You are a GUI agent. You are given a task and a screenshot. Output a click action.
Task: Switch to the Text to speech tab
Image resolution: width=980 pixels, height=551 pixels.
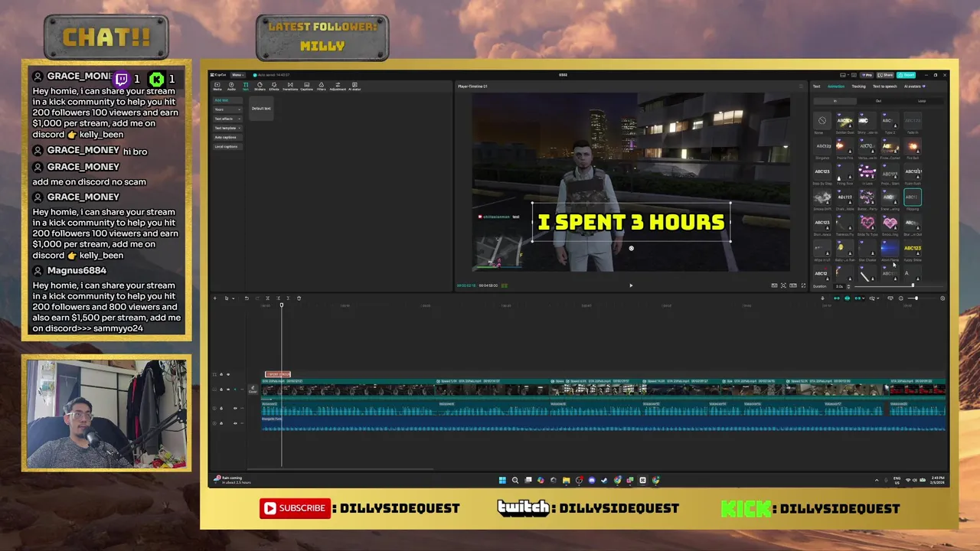tap(885, 86)
